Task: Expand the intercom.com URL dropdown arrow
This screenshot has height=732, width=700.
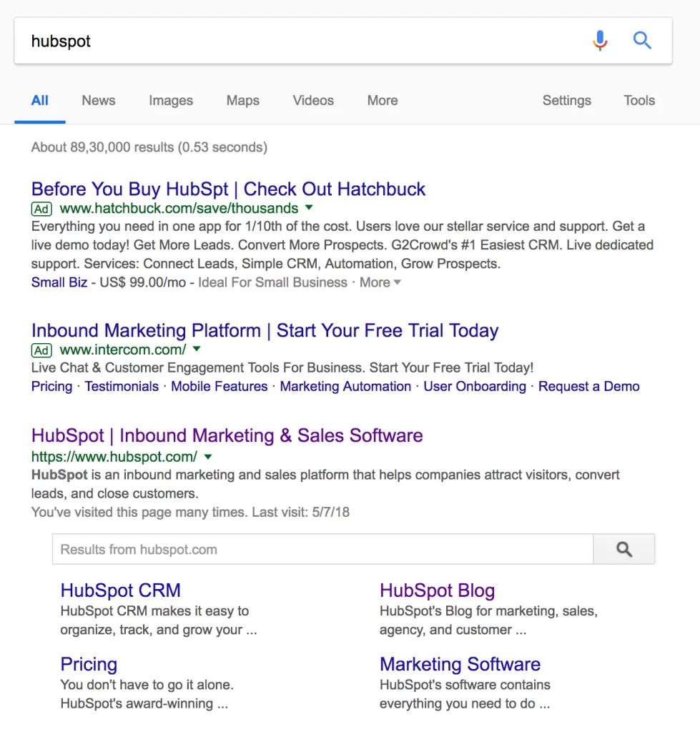Action: tap(196, 350)
